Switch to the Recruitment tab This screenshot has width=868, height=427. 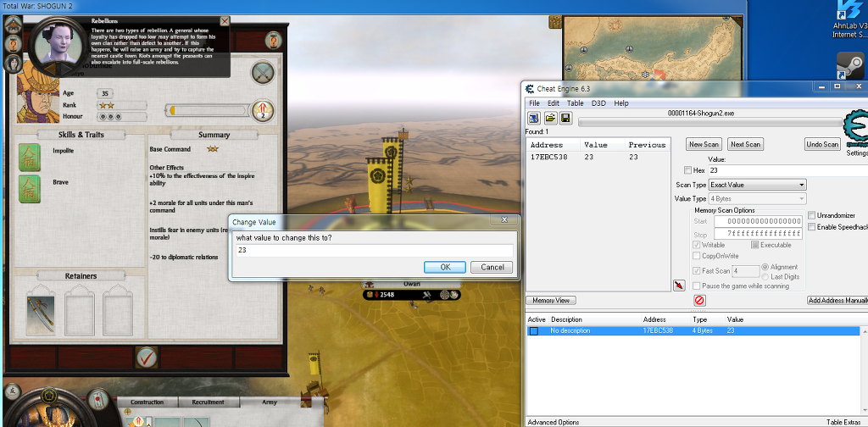209,402
